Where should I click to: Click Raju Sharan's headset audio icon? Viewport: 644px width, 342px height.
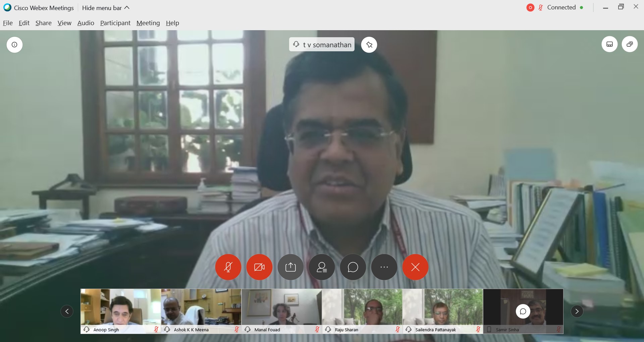tap(328, 330)
